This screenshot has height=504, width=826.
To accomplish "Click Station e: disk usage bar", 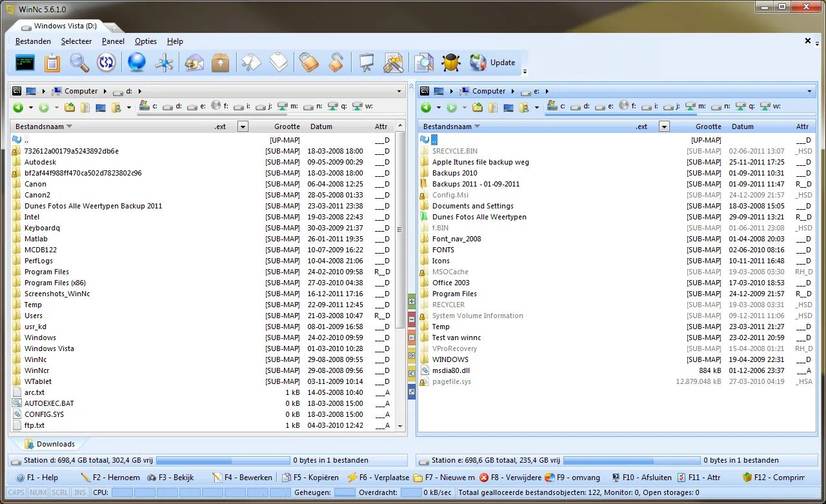I will pyautogui.click(x=632, y=460).
